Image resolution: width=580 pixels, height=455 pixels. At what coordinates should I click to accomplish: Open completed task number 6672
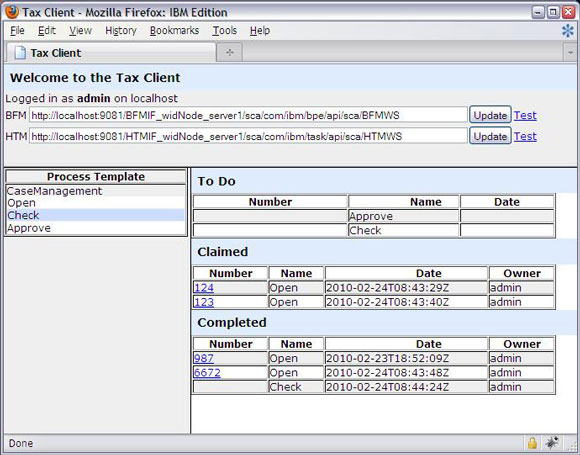point(207,373)
